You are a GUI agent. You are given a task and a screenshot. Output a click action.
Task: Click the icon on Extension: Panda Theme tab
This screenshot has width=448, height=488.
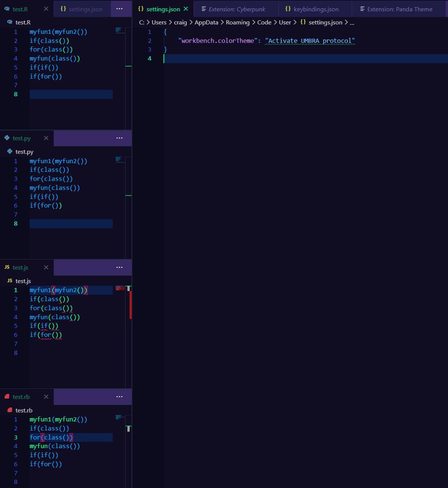[x=362, y=9]
